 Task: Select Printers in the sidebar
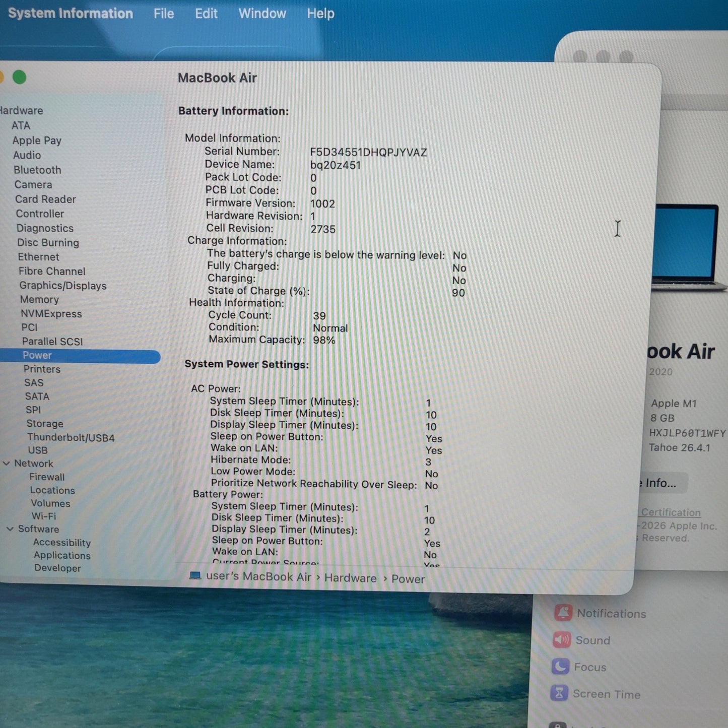pyautogui.click(x=42, y=369)
